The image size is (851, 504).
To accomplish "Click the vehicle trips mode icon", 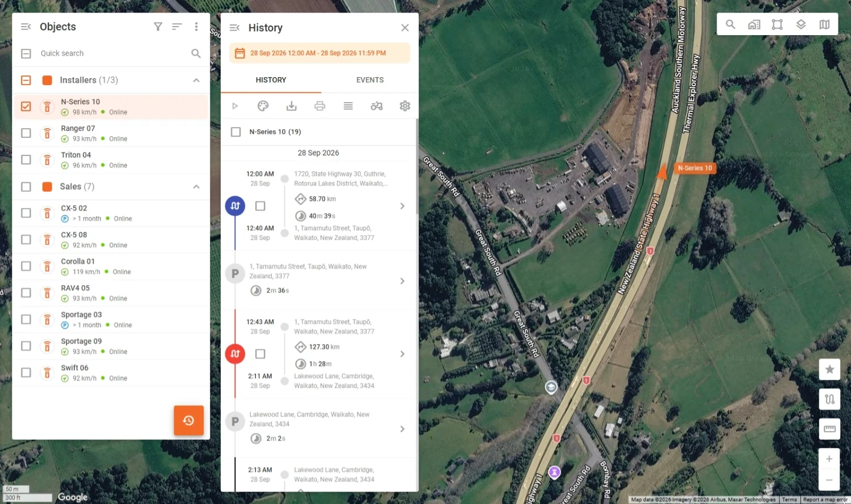I will point(377,106).
